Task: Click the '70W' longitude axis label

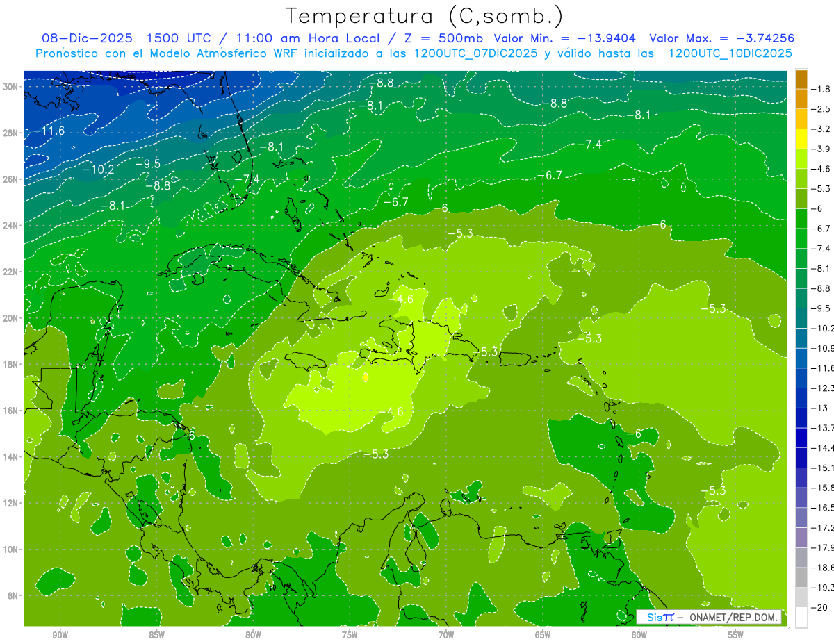Action: 446,635
